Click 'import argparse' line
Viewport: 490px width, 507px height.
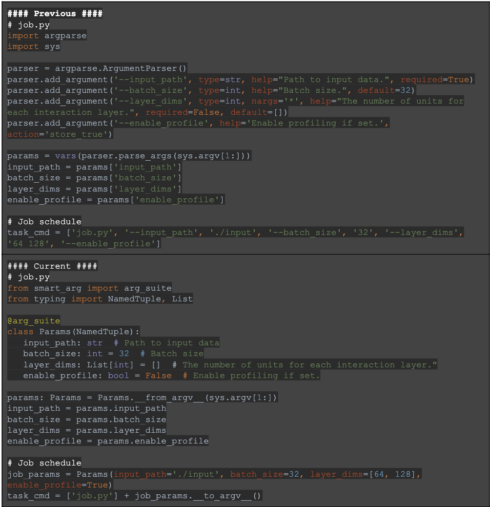47,36
